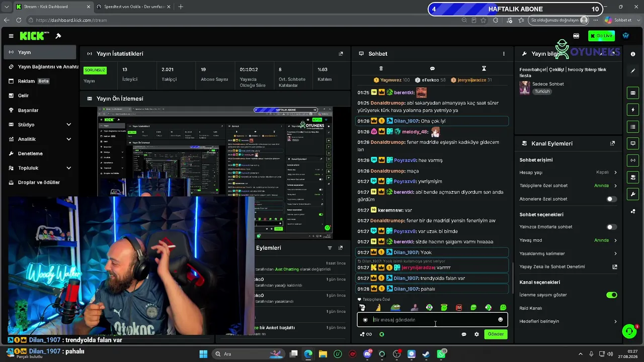Click the lightning bolt icon in right toolbar
The height and width of the screenshot is (362, 644).
pyautogui.click(x=633, y=110)
